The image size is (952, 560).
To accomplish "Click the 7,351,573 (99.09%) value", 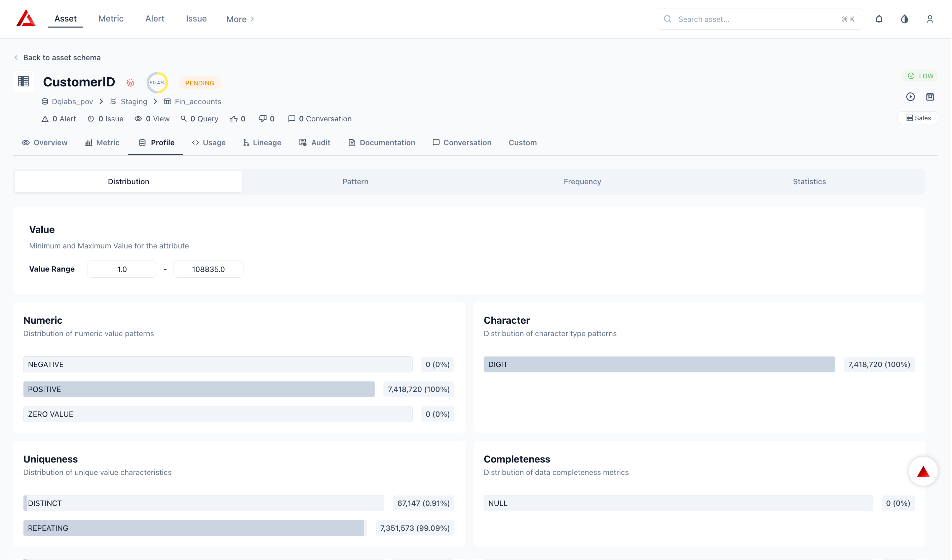I will pos(415,528).
